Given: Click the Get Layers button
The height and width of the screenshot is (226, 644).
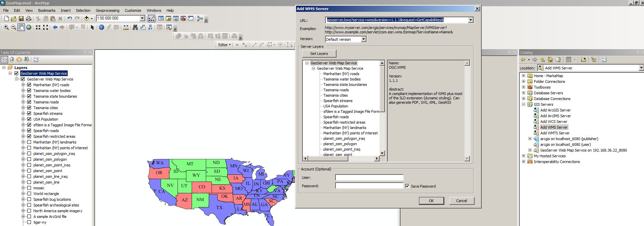Looking at the screenshot, I should click(319, 54).
